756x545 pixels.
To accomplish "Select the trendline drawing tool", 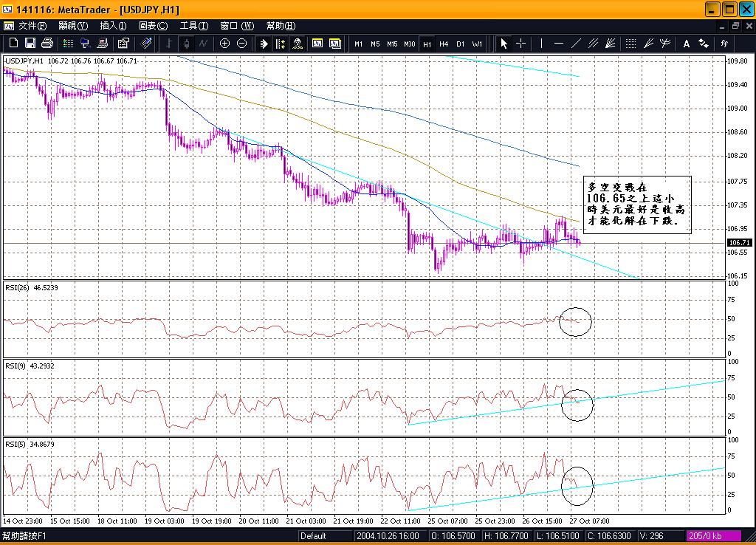I will pos(576,44).
